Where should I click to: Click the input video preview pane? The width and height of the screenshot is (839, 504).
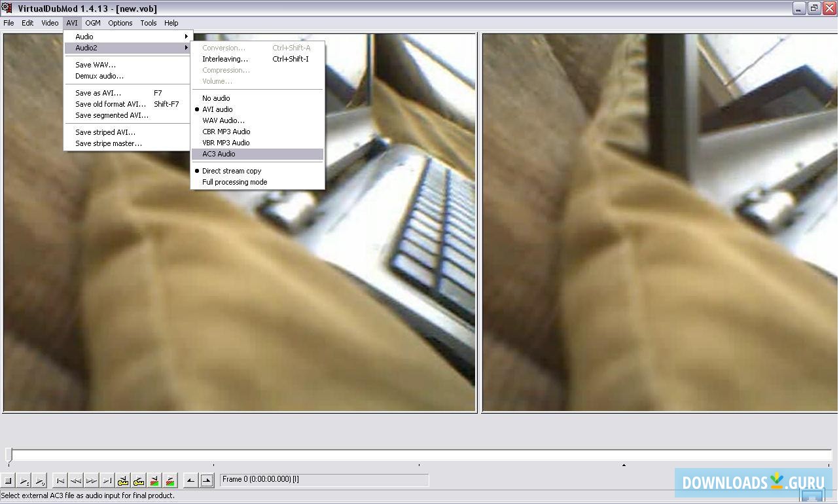(x=240, y=223)
